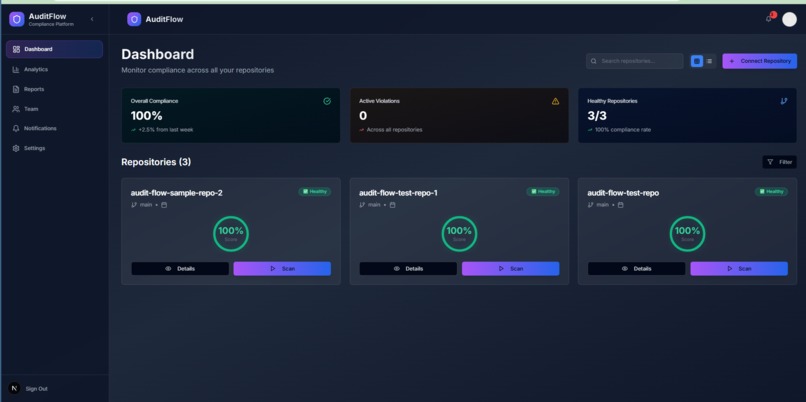Run Scan on audit-flow-test-repo-1
This screenshot has height=402, width=806.
[x=510, y=269]
